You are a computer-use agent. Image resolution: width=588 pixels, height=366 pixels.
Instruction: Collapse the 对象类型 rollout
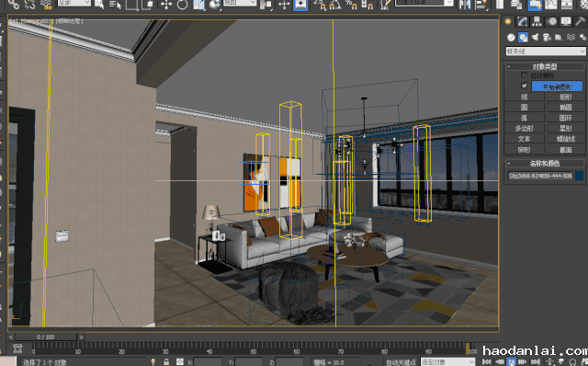coord(545,67)
